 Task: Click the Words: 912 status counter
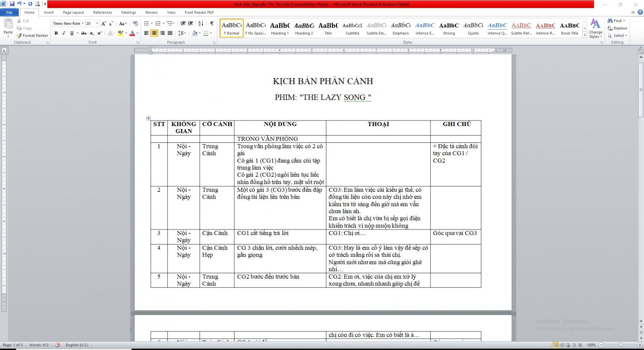pos(39,345)
